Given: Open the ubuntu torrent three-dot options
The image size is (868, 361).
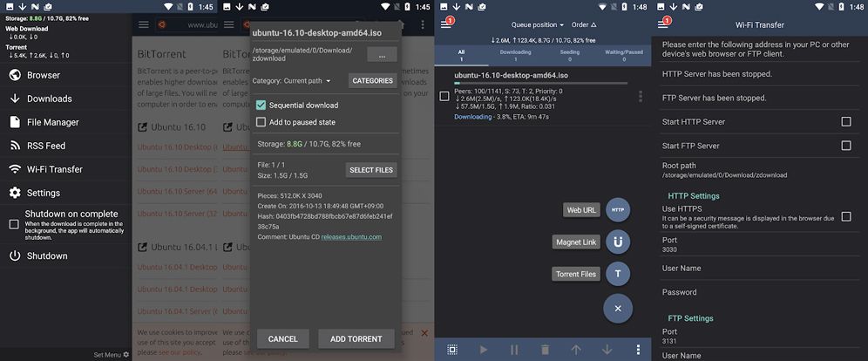Looking at the screenshot, I should [641, 96].
